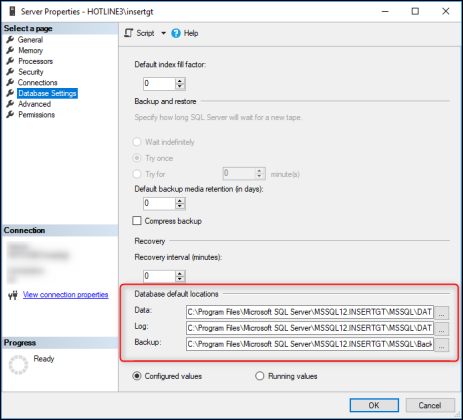Maximize the Server Properties window
This screenshot has width=463, height=420.
(x=415, y=11)
